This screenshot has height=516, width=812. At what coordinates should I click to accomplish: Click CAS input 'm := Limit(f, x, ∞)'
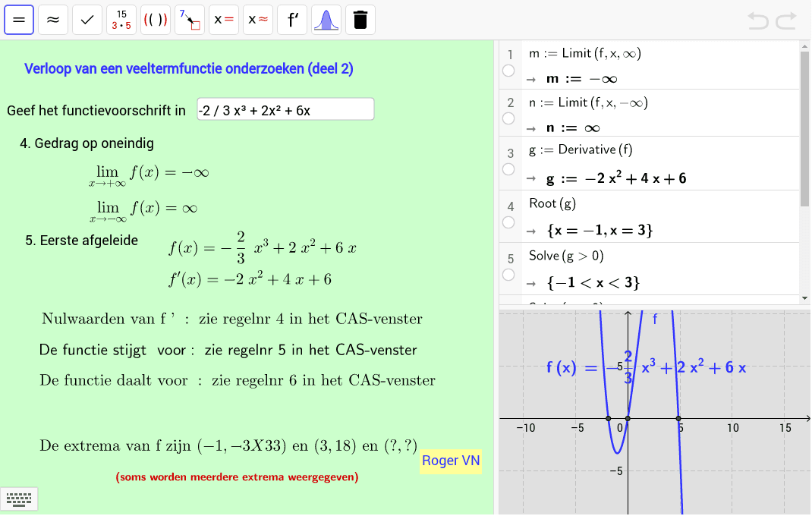(x=584, y=53)
